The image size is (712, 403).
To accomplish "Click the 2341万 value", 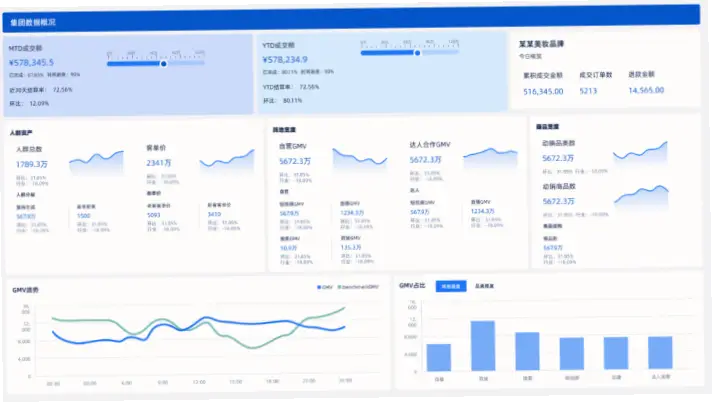I will pos(158,163).
